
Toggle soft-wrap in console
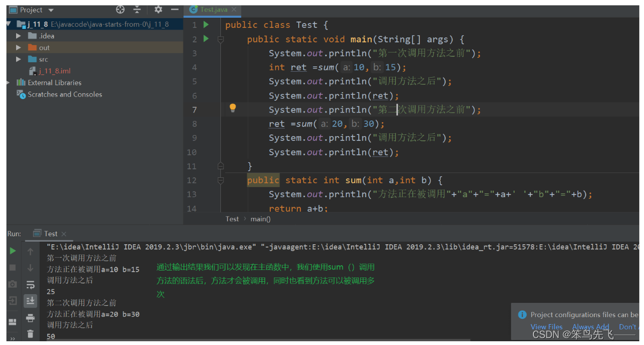pyautogui.click(x=31, y=284)
